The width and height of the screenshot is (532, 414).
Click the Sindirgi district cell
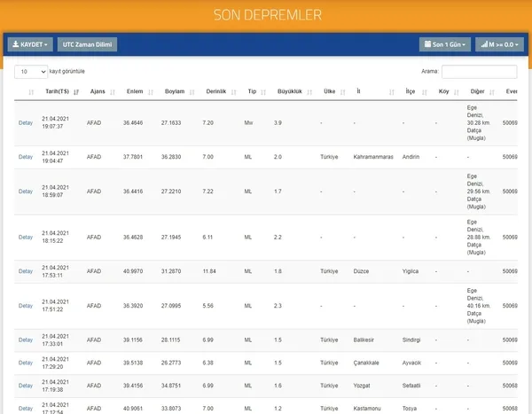tap(411, 340)
